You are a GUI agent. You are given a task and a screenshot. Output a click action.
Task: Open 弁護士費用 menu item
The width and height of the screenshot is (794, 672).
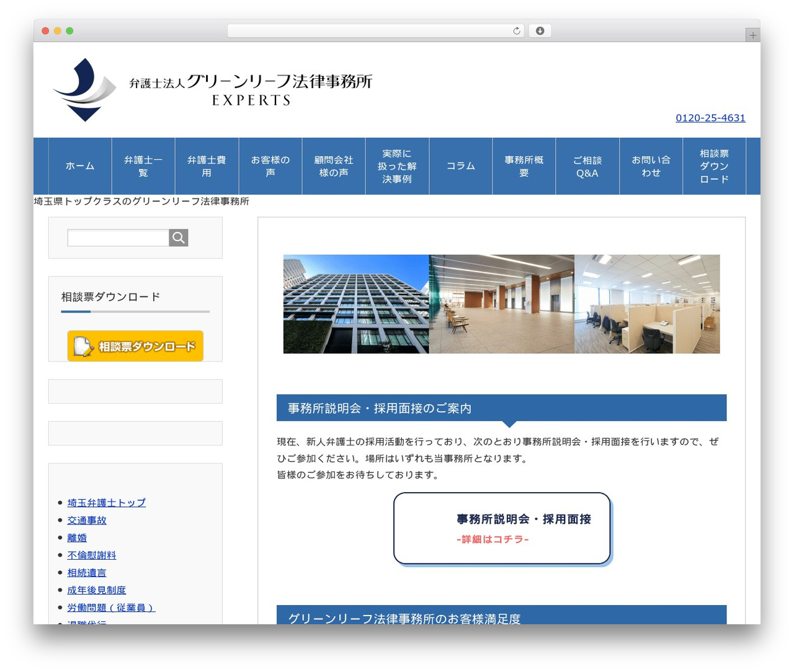[207, 166]
